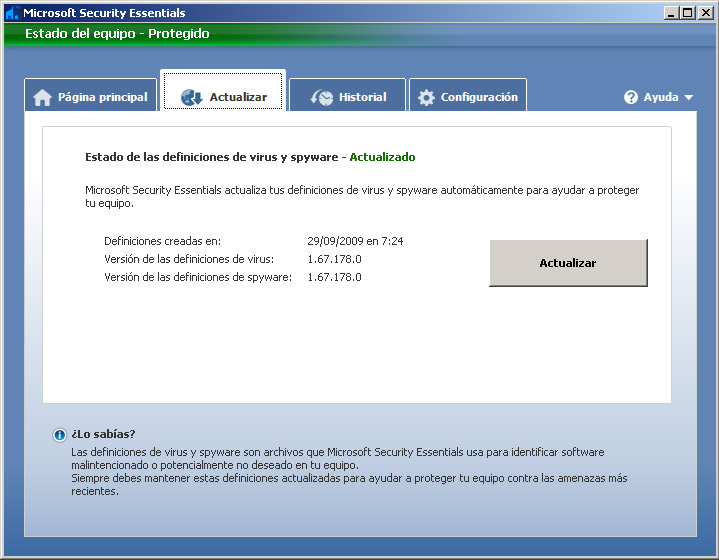Go to the Configuración tab

479,98
